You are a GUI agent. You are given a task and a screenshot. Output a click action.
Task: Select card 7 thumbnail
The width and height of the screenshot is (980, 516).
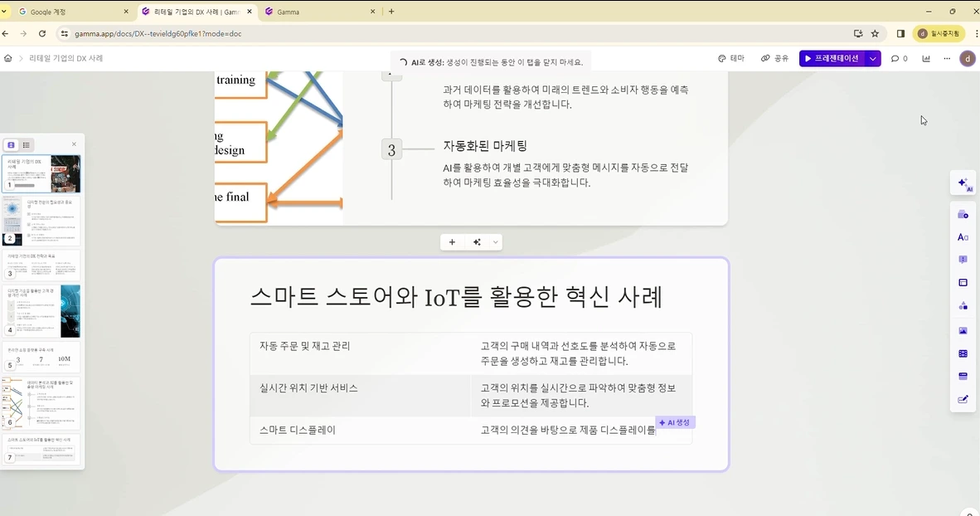[41, 449]
